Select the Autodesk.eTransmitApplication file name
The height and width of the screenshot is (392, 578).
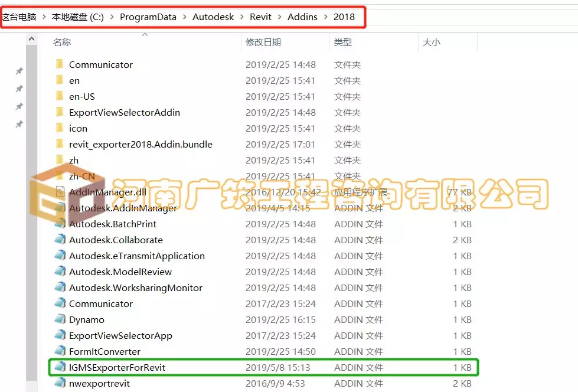click(137, 256)
